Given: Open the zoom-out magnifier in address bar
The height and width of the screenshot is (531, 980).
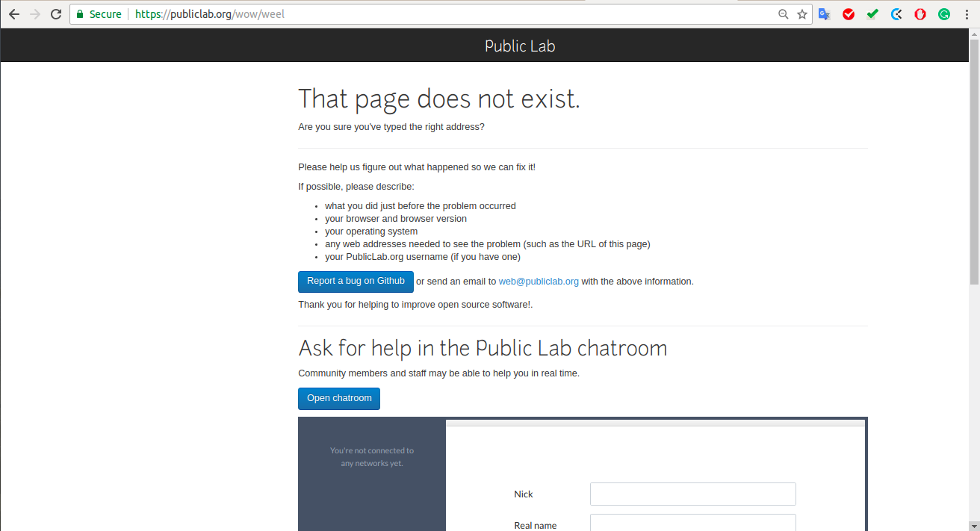Looking at the screenshot, I should (x=784, y=14).
